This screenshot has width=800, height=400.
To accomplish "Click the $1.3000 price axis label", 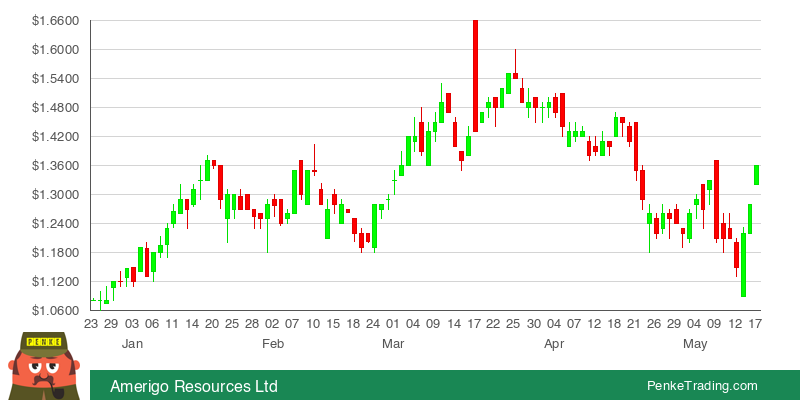I will click(x=55, y=195).
